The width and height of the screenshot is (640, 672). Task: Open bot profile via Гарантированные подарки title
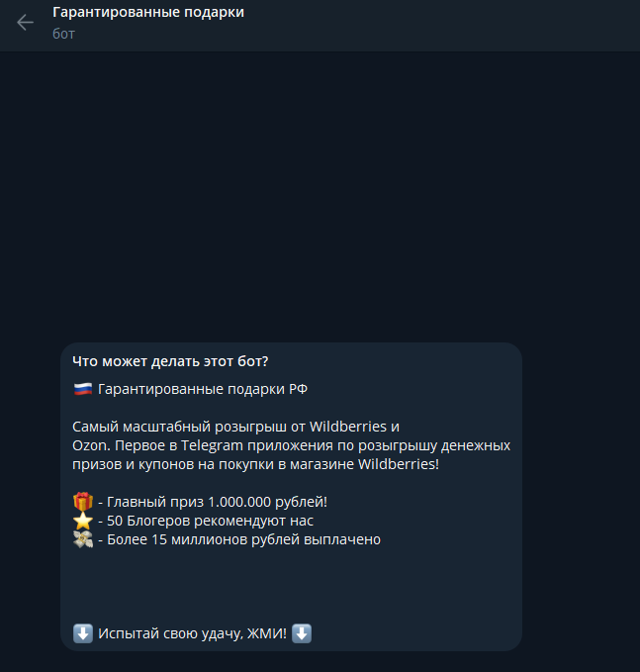[148, 12]
